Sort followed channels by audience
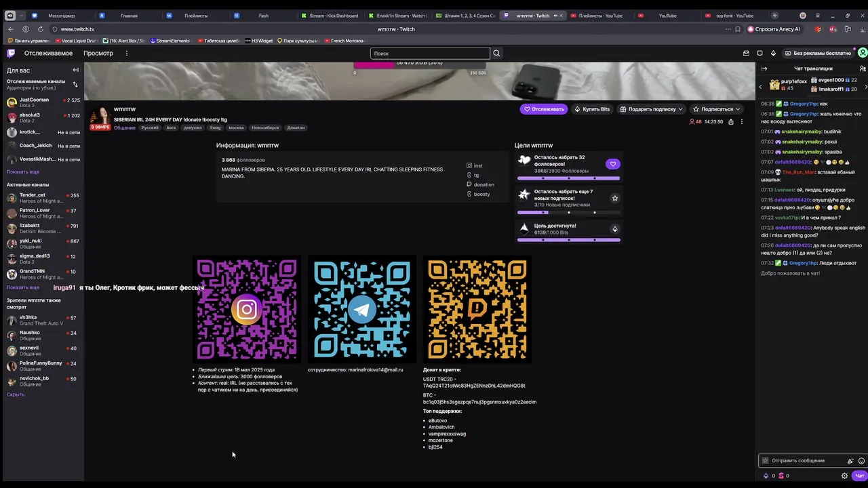 click(x=75, y=85)
